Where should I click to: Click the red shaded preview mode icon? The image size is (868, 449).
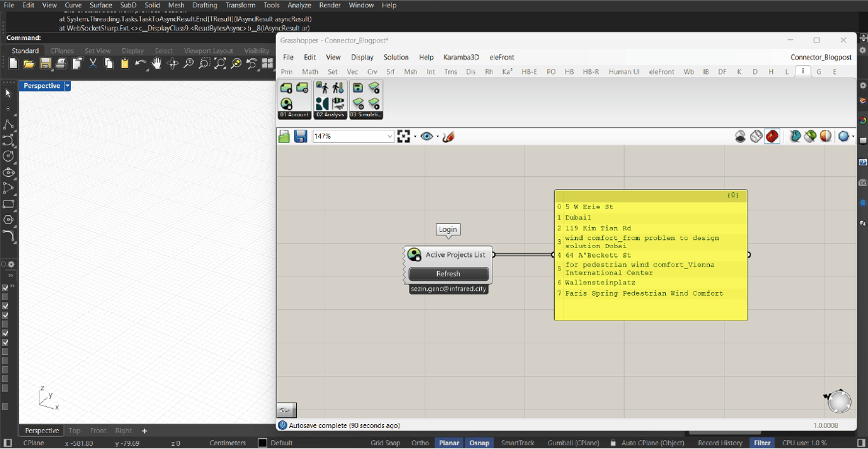point(772,136)
